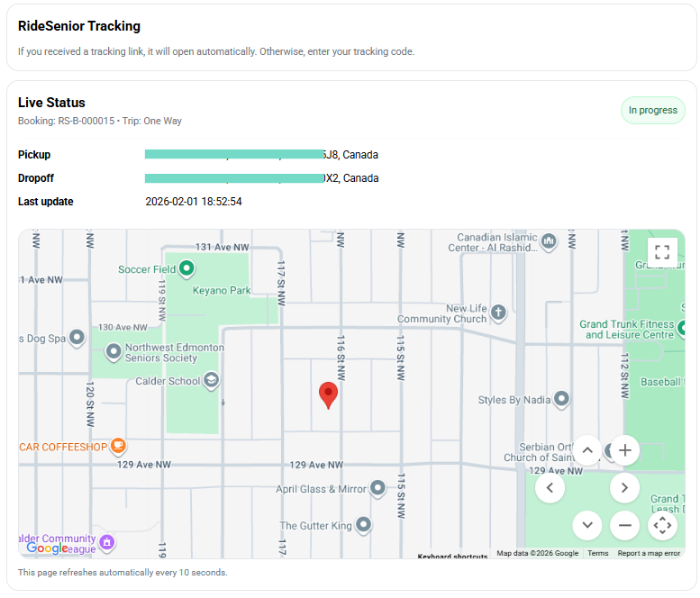Click Report a map error link

649,553
